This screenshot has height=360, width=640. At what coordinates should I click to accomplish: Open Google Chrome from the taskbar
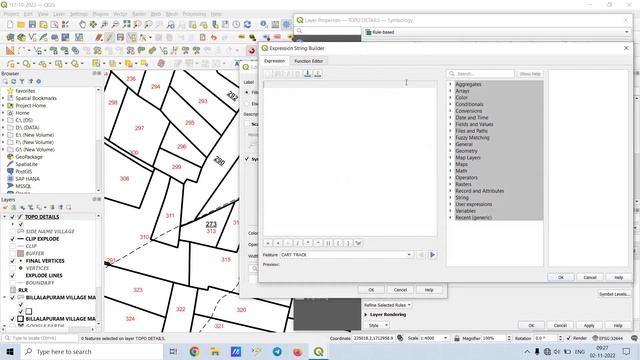point(195,351)
